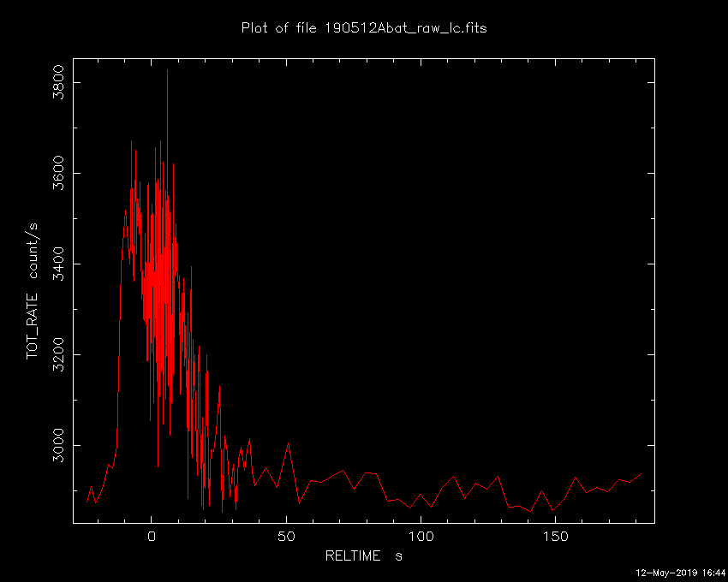Click the x-axis tick label 0

tap(152, 537)
